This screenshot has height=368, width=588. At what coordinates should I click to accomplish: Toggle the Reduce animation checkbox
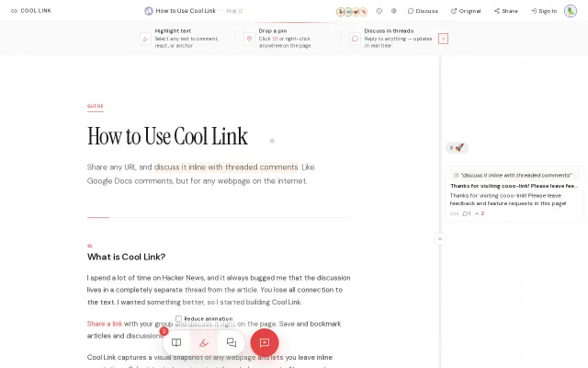178,318
